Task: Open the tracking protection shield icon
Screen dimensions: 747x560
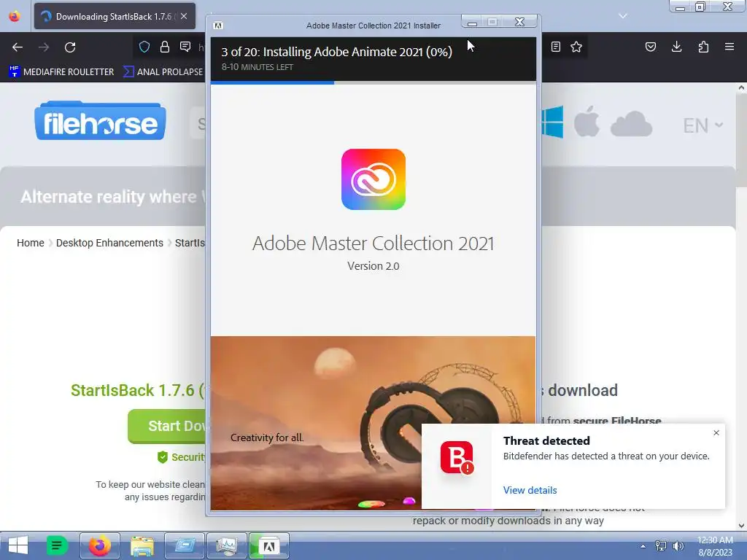Action: [x=144, y=47]
